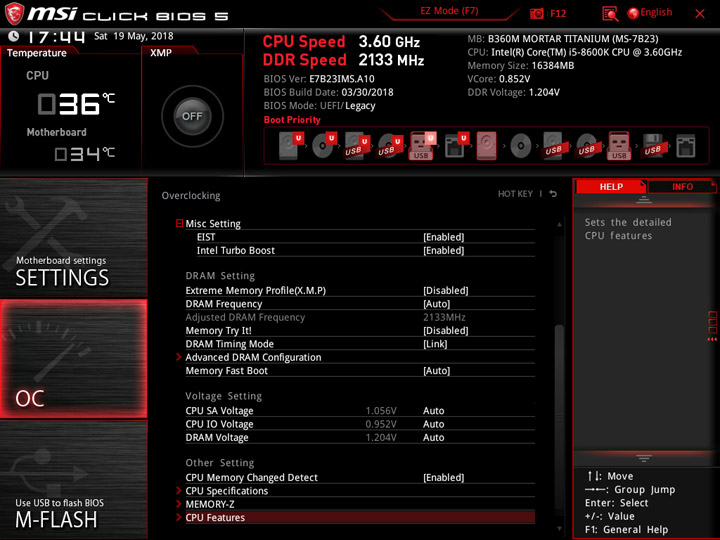The height and width of the screenshot is (540, 720).
Task: Click the help panel top grip handle
Action: click(x=644, y=199)
